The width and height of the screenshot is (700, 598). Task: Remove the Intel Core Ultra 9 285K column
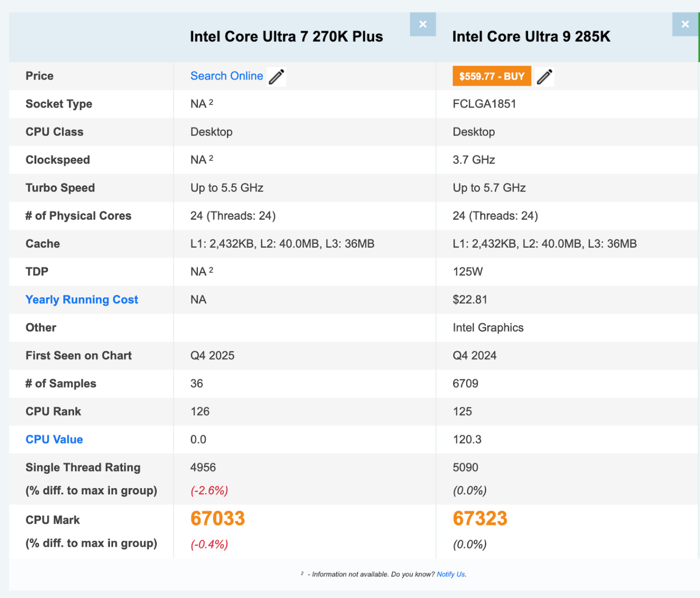[x=685, y=24]
